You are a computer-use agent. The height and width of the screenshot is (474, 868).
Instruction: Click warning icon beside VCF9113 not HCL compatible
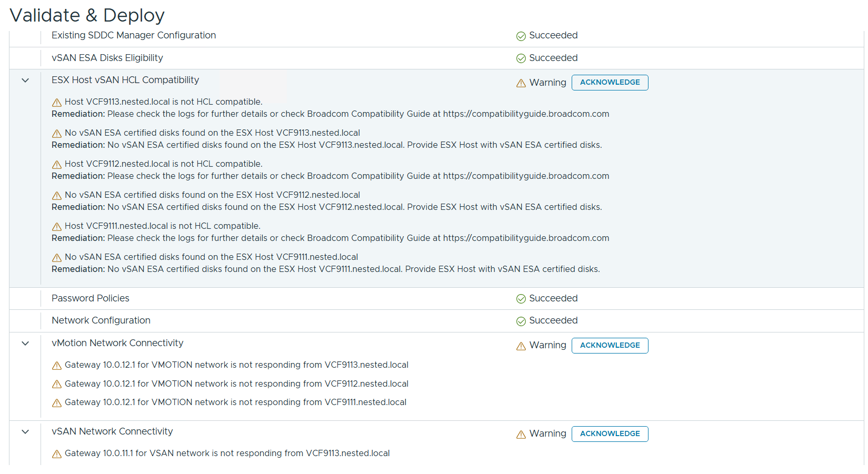57,103
